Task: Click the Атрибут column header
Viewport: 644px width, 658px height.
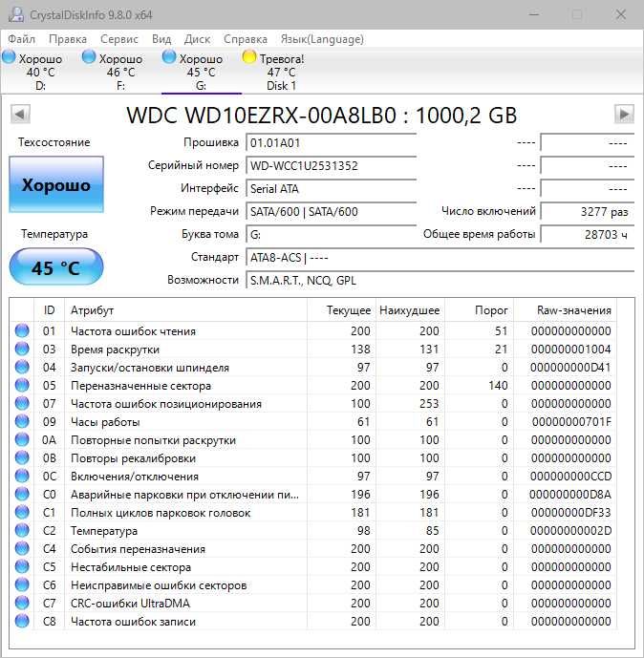Action: pos(185,310)
